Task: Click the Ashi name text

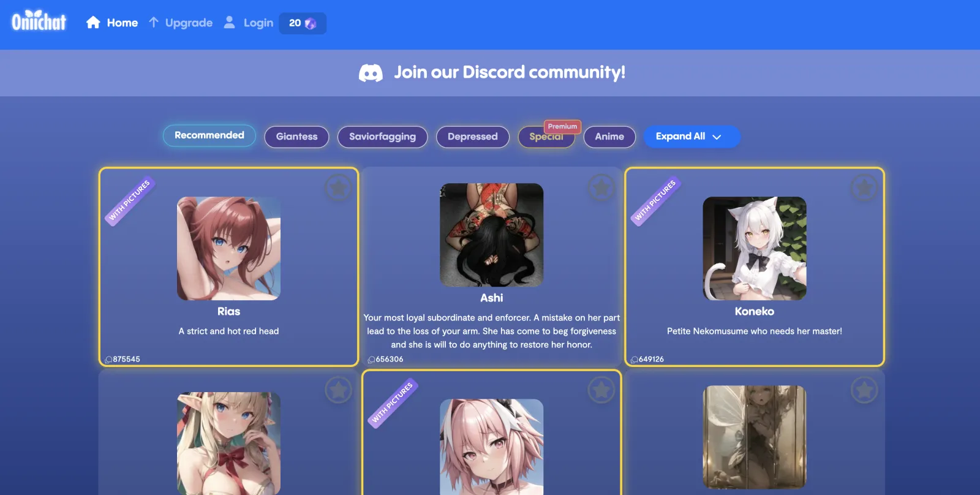Action: point(491,298)
